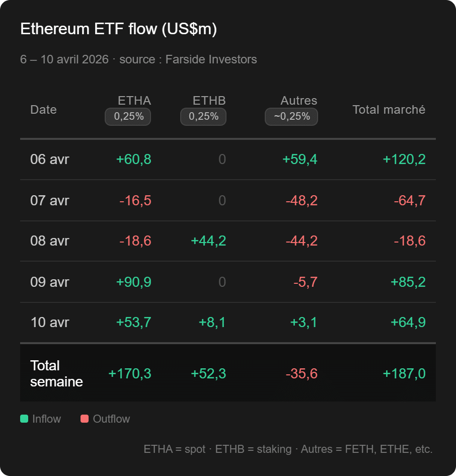Click the 09 avr row label

pyautogui.click(x=50, y=282)
